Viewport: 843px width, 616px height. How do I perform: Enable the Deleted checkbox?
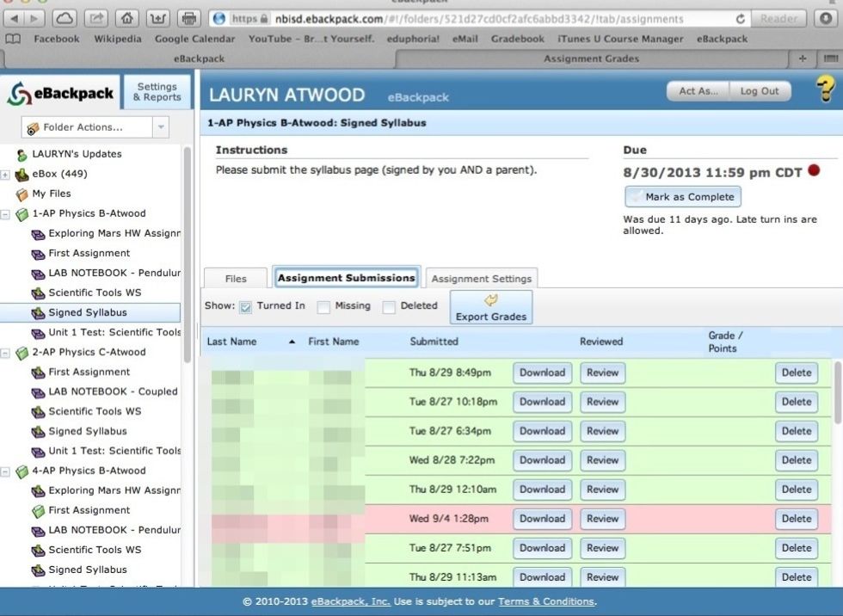click(x=387, y=306)
